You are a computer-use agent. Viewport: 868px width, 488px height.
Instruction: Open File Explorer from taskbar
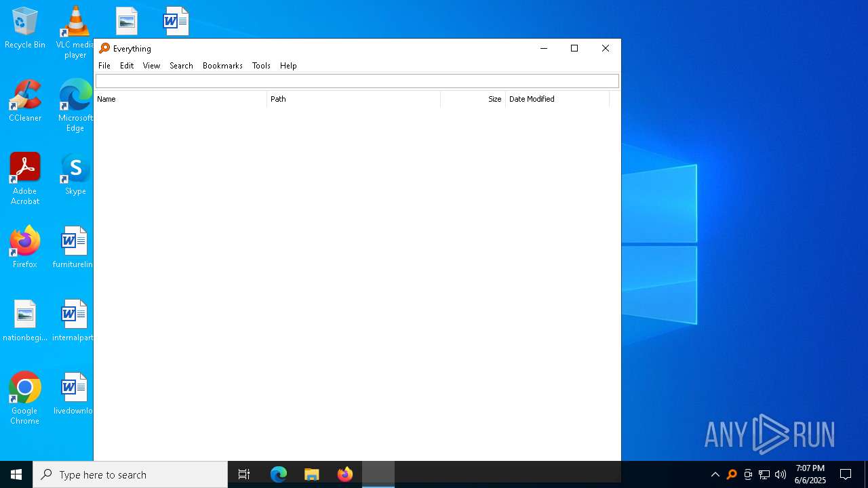pyautogui.click(x=312, y=474)
